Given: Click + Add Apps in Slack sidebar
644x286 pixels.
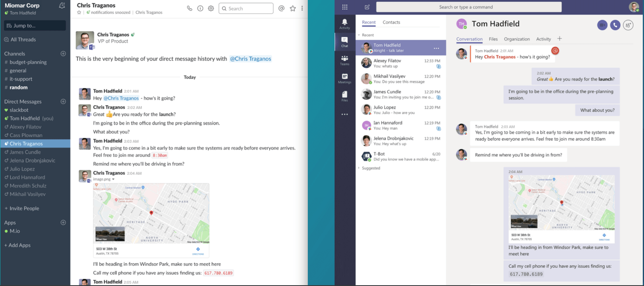Looking at the screenshot, I should click(x=17, y=245).
